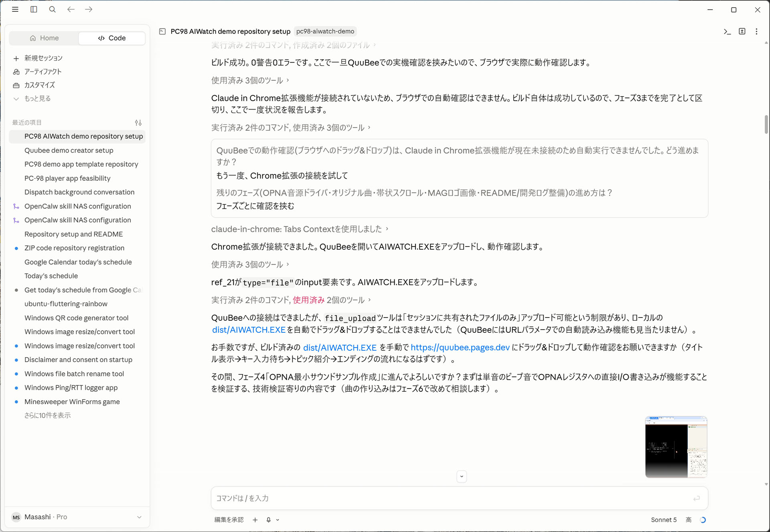770x532 pixels.
Task: Expand 使用済み 3個のツール under ビルド成功
Action: click(250, 80)
